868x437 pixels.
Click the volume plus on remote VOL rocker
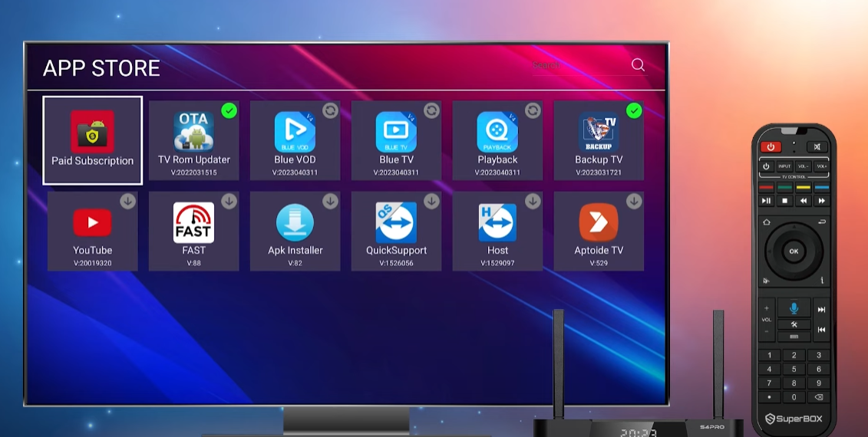(x=767, y=308)
